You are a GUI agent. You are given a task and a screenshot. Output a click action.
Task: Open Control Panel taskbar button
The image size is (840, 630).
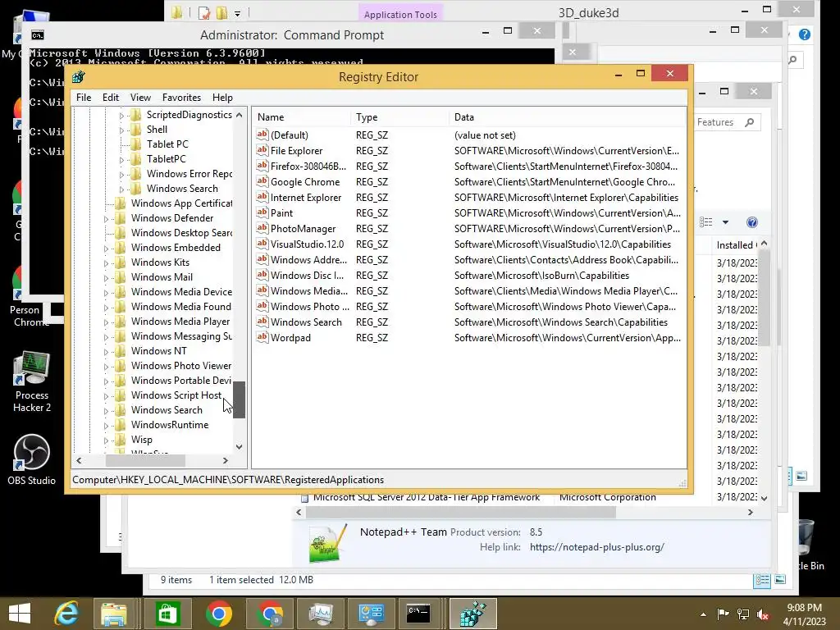372,614
